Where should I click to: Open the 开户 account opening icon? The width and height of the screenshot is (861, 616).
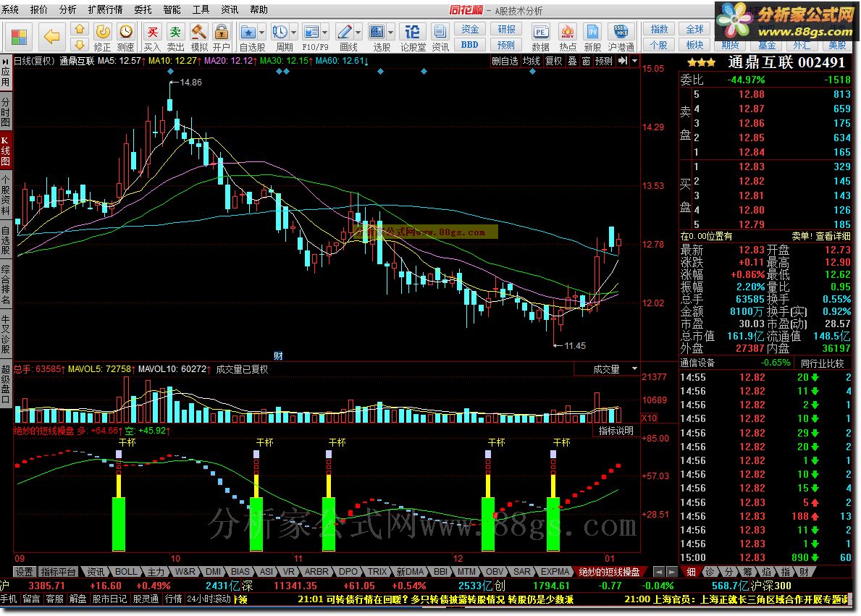pyautogui.click(x=222, y=38)
